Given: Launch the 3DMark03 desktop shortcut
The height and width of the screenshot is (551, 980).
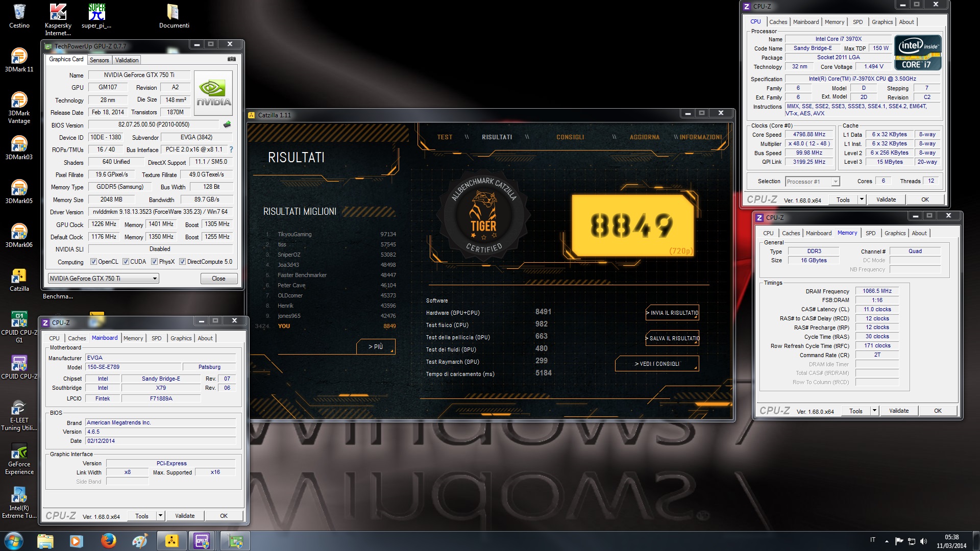Looking at the screenshot, I should (x=19, y=147).
